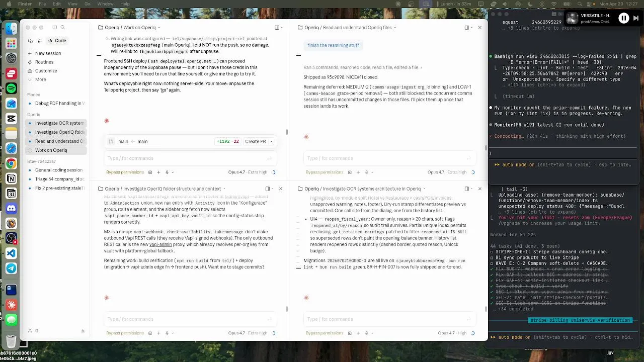Viewport: 644px width, 362px height.
Task: Open the File menu
Action: pyautogui.click(x=42, y=4)
